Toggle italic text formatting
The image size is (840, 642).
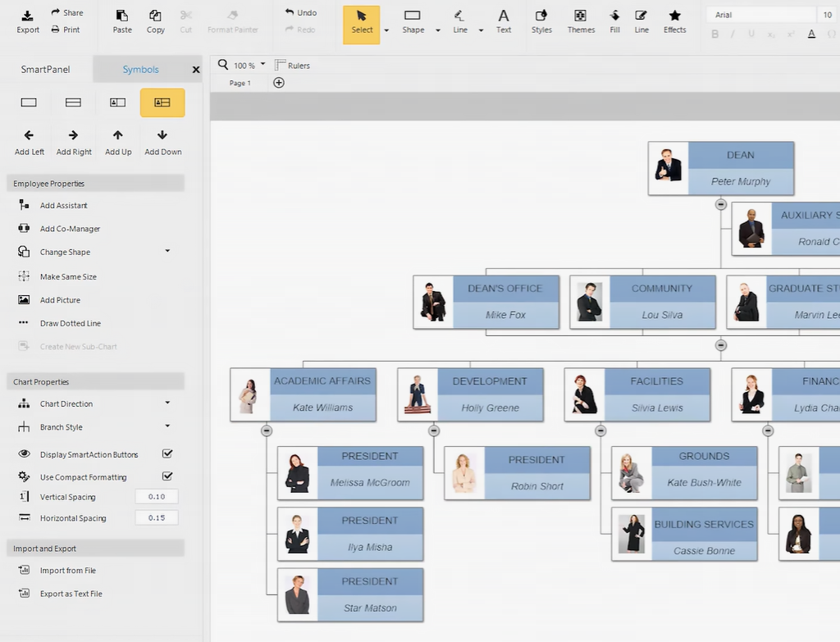(733, 34)
